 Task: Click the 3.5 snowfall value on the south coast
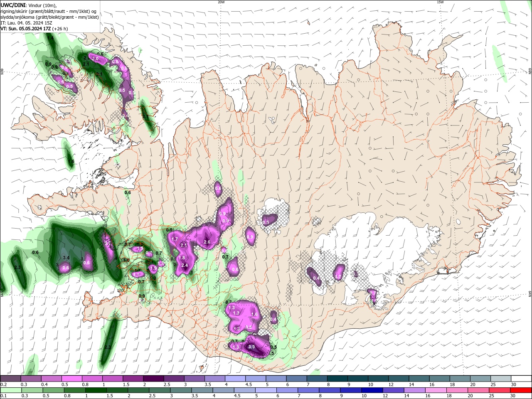(x=251, y=347)
